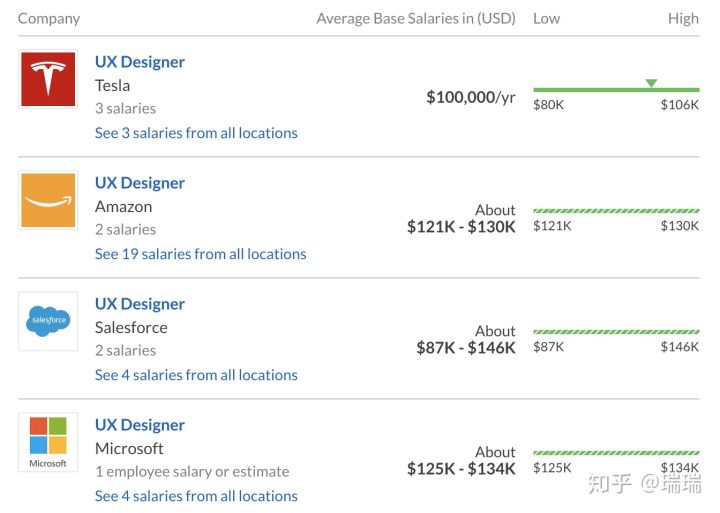720x513 pixels.
Task: Open Microsoft's 4 salaries from all locations
Action: click(x=196, y=496)
